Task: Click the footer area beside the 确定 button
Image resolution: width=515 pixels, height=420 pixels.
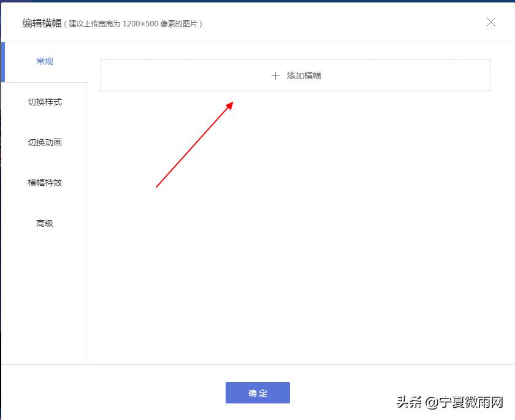Action: [368, 392]
